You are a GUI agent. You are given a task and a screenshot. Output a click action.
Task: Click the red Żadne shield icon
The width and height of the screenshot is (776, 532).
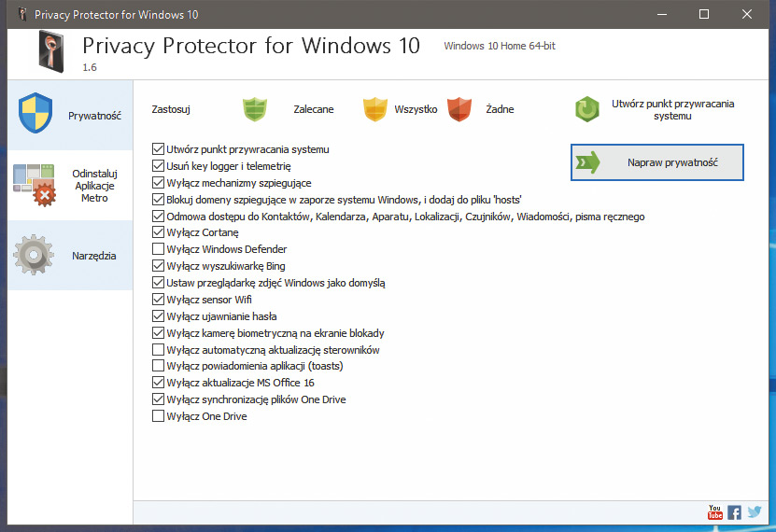click(x=459, y=109)
